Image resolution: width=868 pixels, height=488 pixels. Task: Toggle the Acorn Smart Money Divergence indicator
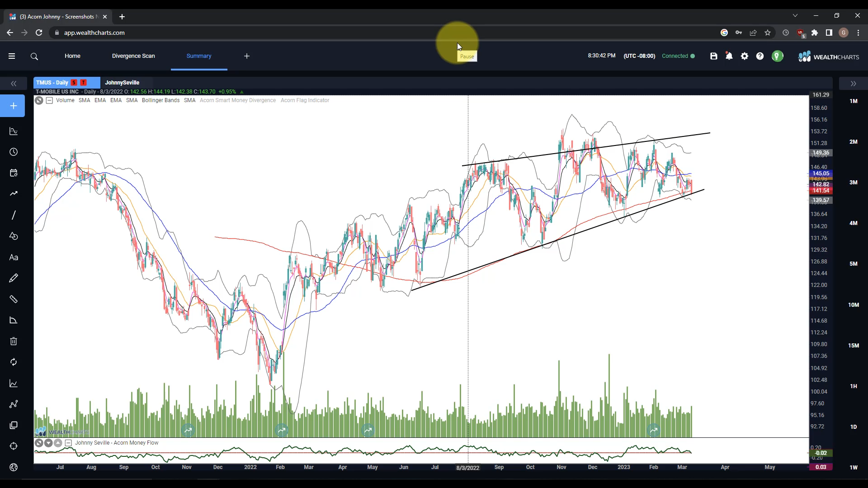(238, 100)
